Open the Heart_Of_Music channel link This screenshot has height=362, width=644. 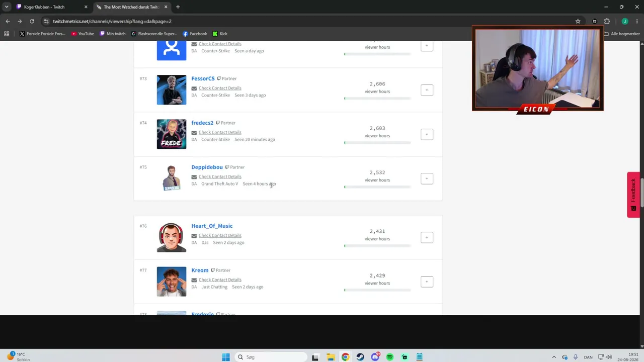tap(212, 226)
